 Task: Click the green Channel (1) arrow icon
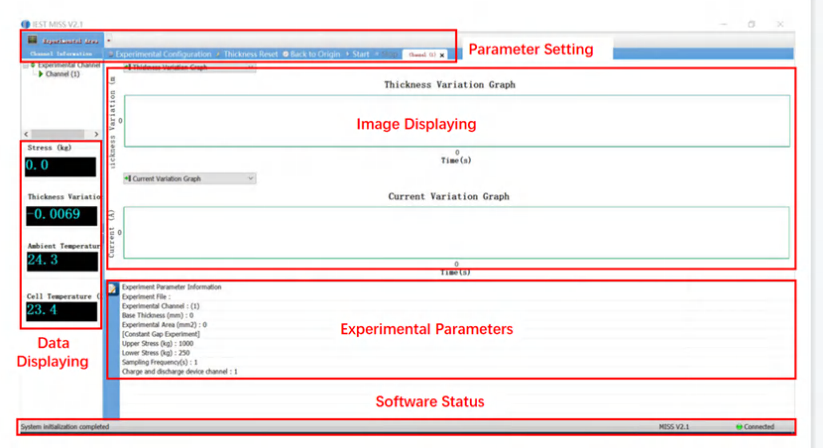click(x=40, y=74)
